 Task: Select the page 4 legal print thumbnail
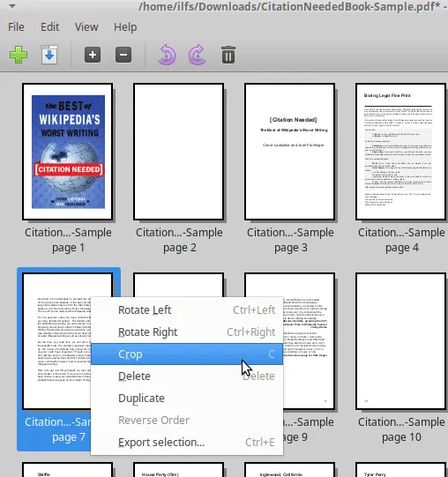click(401, 152)
